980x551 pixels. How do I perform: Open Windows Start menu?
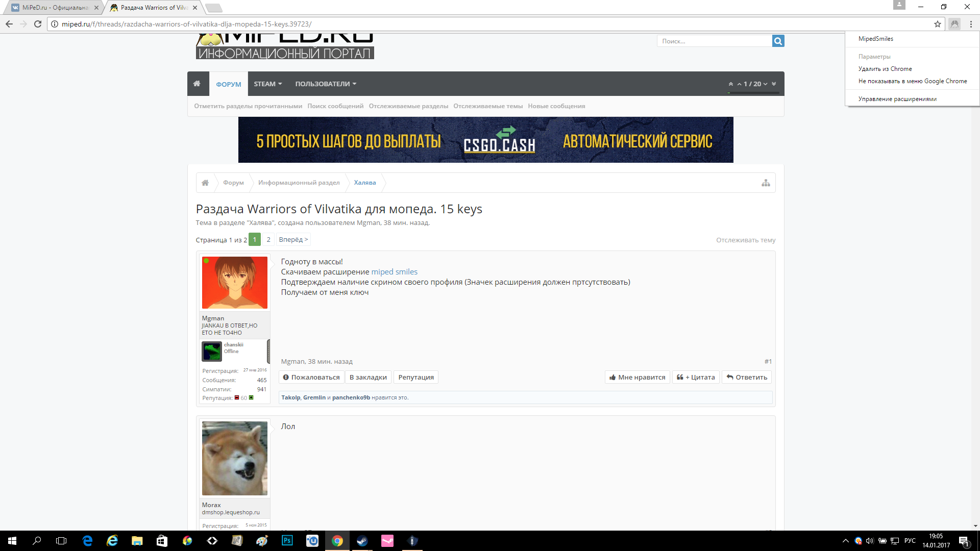pos(12,541)
